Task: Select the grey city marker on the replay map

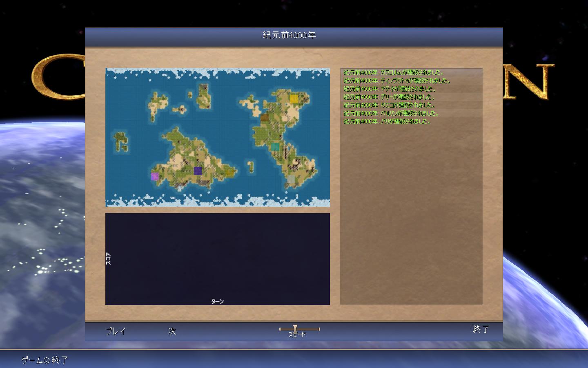Action: pyautogui.click(x=291, y=179)
